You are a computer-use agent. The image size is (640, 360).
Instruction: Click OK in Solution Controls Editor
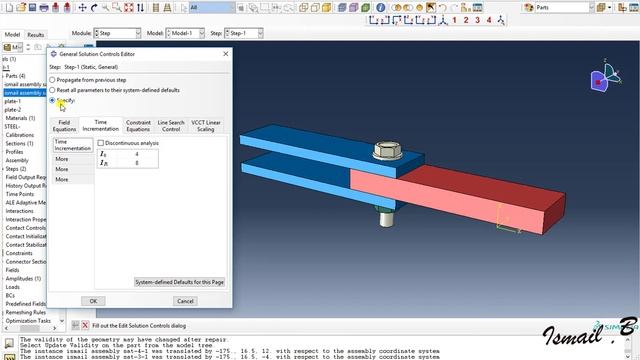(93, 301)
